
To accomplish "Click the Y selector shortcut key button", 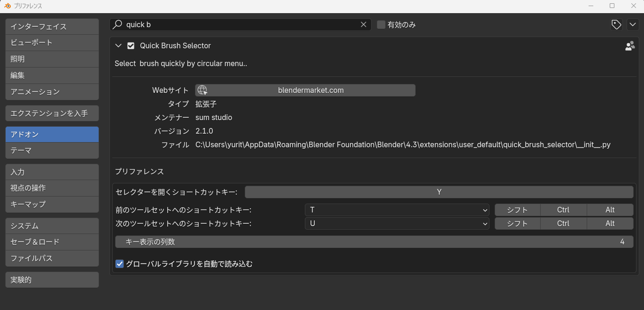I will click(x=439, y=192).
